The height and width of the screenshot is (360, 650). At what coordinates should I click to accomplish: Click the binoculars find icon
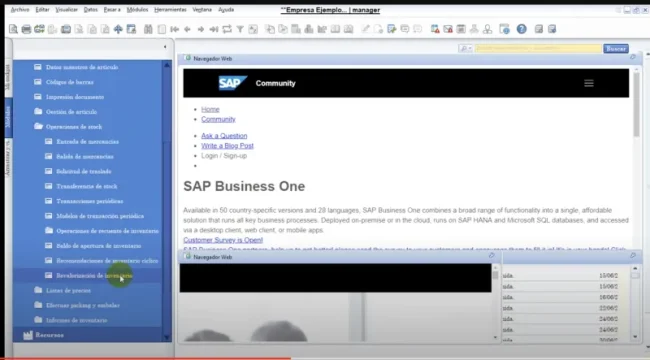(148, 29)
